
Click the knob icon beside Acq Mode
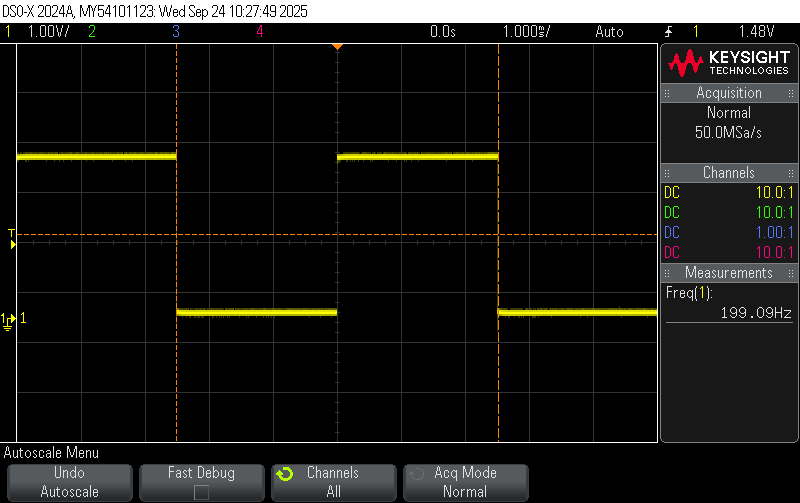tap(417, 474)
